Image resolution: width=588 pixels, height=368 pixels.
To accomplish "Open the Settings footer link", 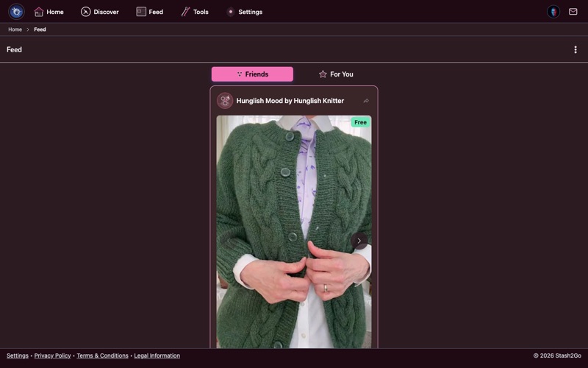I will 17,355.
